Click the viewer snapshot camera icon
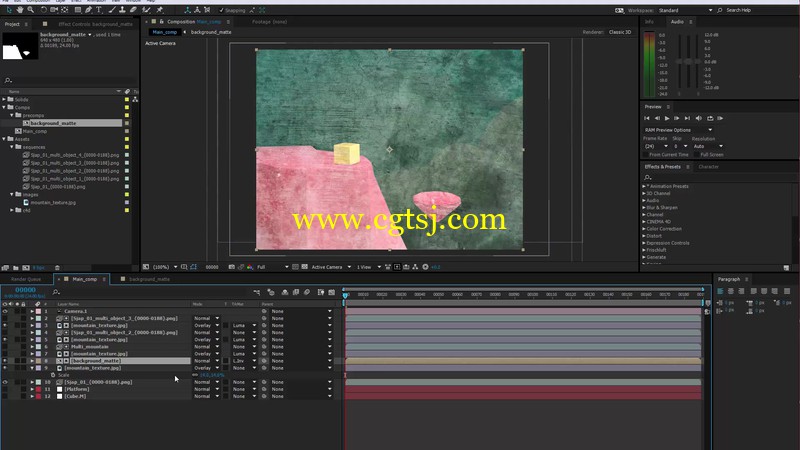800x450 pixels. pos(232,267)
